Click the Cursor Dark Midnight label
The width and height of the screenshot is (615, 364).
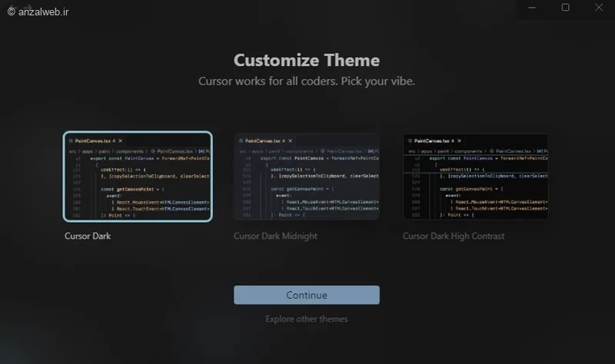(275, 237)
